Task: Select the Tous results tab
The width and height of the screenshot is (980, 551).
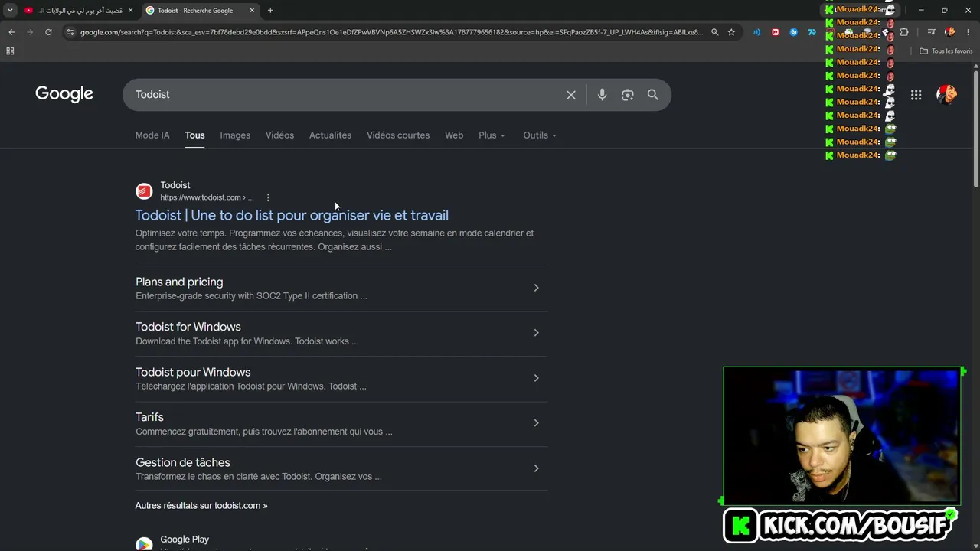Action: point(194,135)
